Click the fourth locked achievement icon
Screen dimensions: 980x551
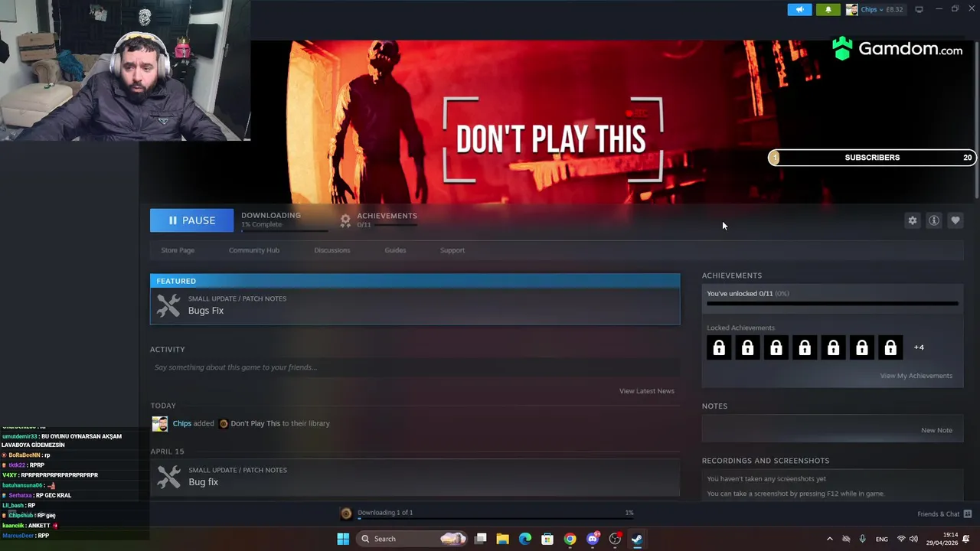coord(805,348)
